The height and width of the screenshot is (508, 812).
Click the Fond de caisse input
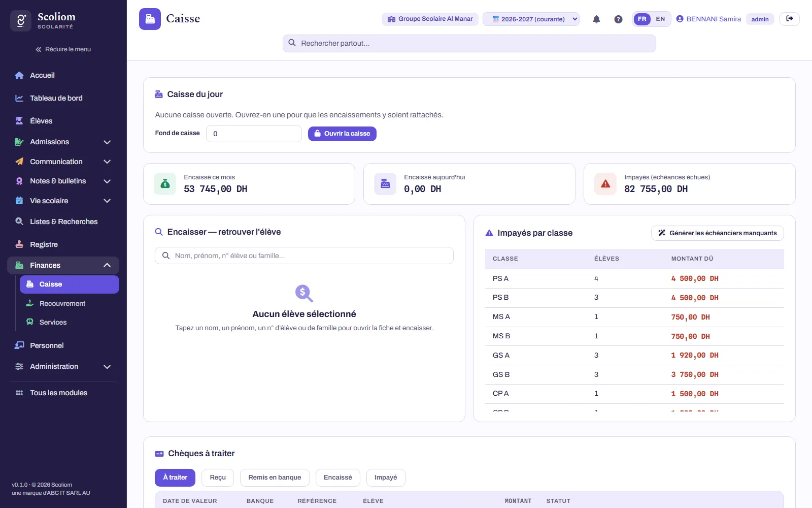click(254, 134)
